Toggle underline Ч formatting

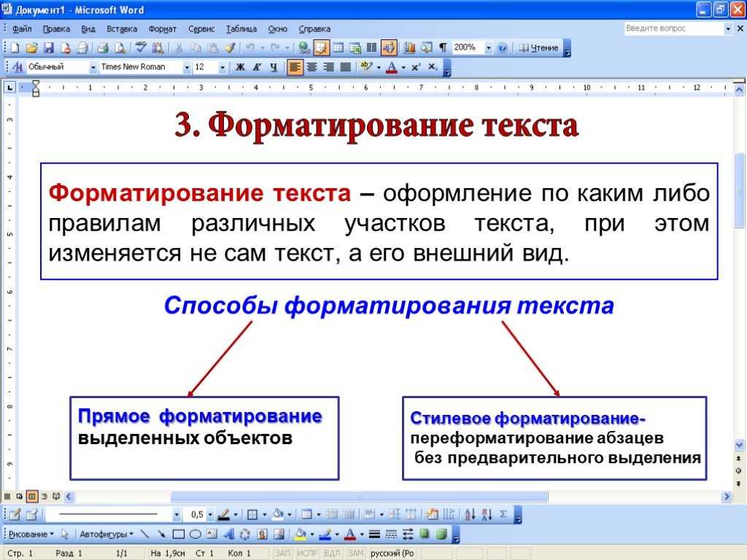274,67
